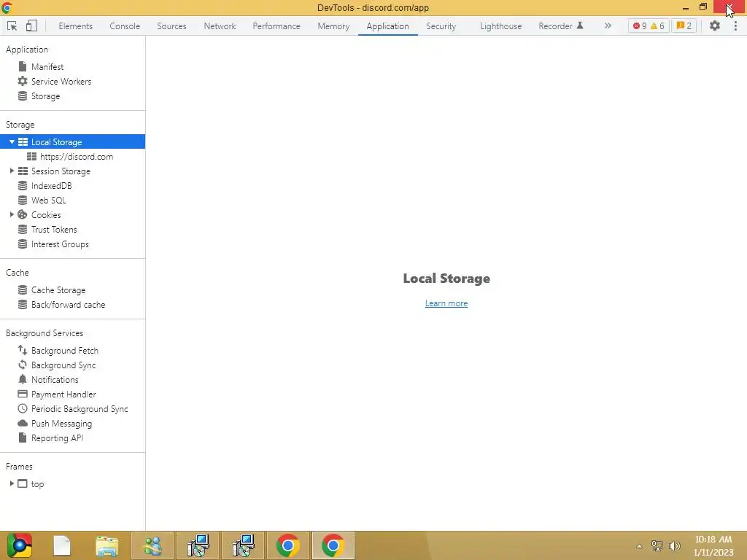Image resolution: width=747 pixels, height=560 pixels.
Task: Follow the Learn more link
Action: tap(446, 303)
